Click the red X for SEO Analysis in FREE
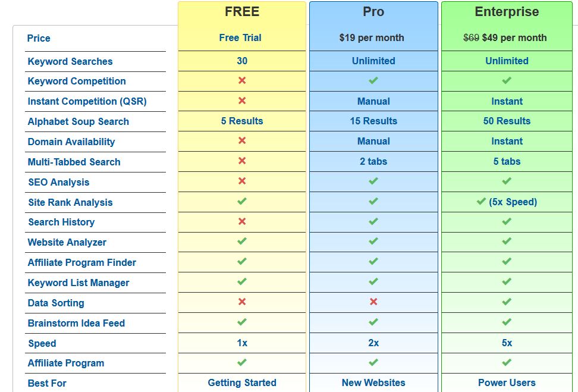 (x=242, y=181)
